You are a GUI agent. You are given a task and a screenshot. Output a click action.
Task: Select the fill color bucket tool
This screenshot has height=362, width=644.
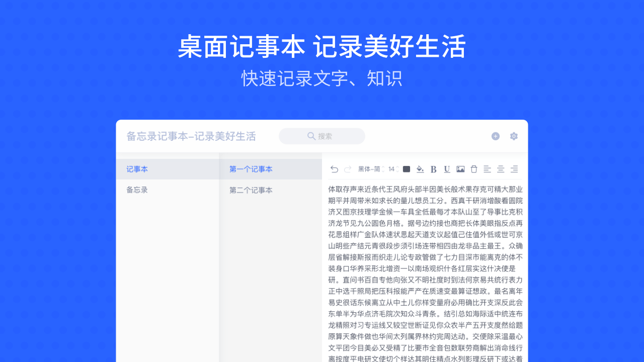click(420, 169)
